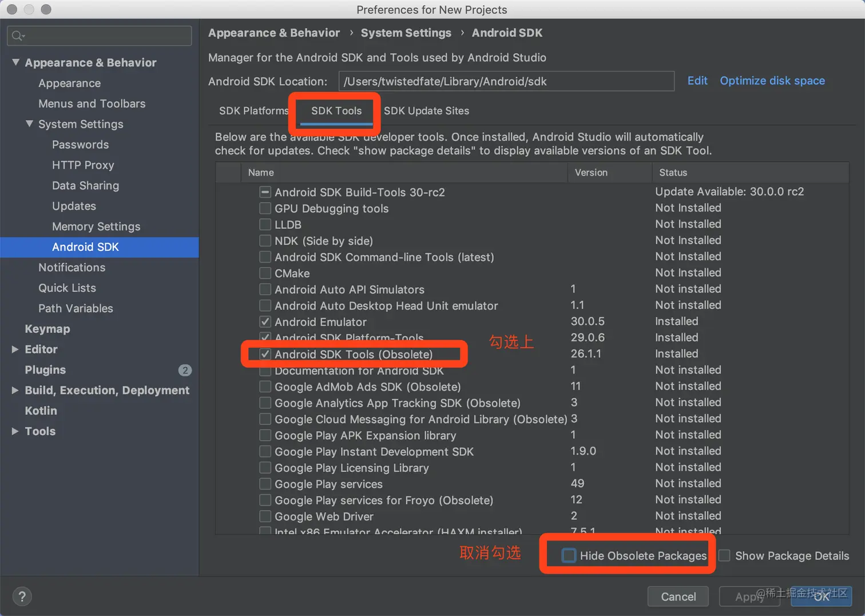
Task: Select Google Analytics App Tracking SDK row
Action: pos(532,403)
